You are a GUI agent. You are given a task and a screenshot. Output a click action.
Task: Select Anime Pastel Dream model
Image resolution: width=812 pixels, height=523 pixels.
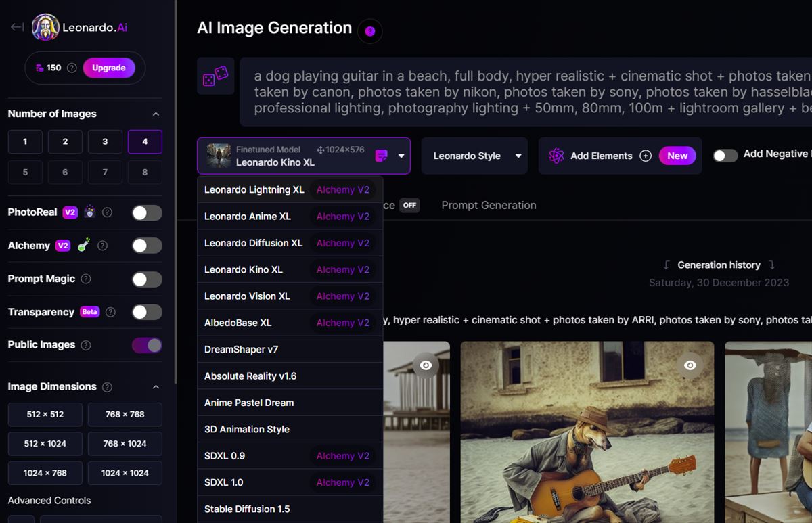[290, 403]
